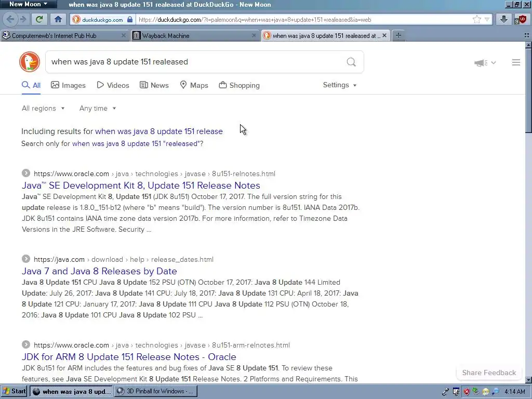Viewport: 532px width, 399px height.
Task: Click the browser address bar URL
Action: (x=255, y=20)
